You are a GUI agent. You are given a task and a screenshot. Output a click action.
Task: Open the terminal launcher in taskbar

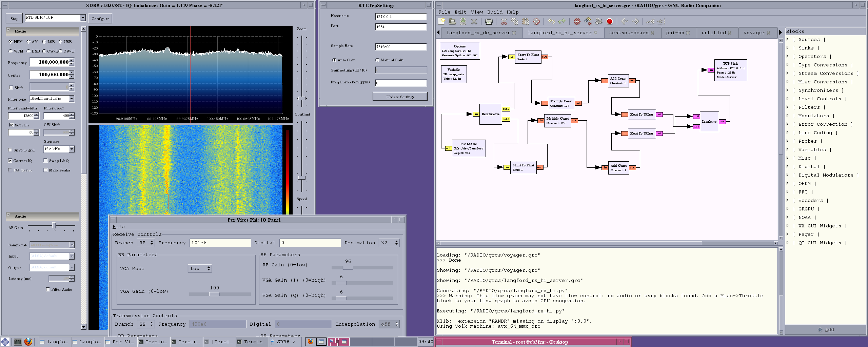[x=18, y=342]
